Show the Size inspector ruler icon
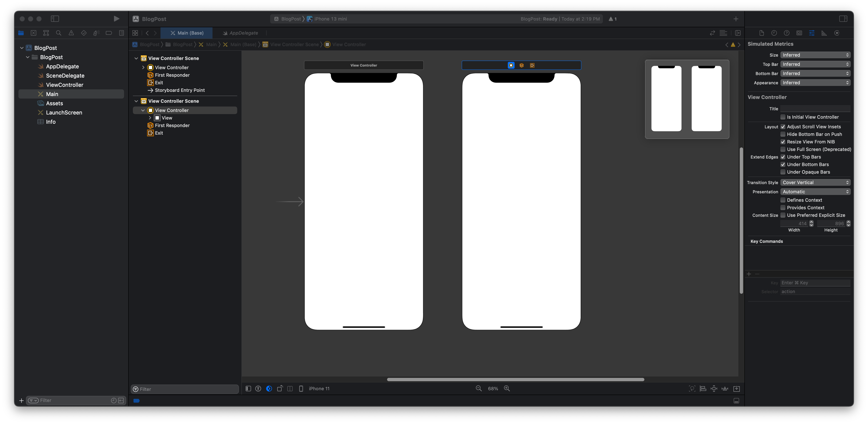This screenshot has height=424, width=868. tap(824, 33)
